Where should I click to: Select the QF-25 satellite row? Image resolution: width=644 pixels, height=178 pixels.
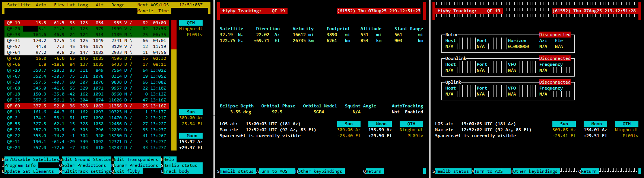click(x=86, y=100)
